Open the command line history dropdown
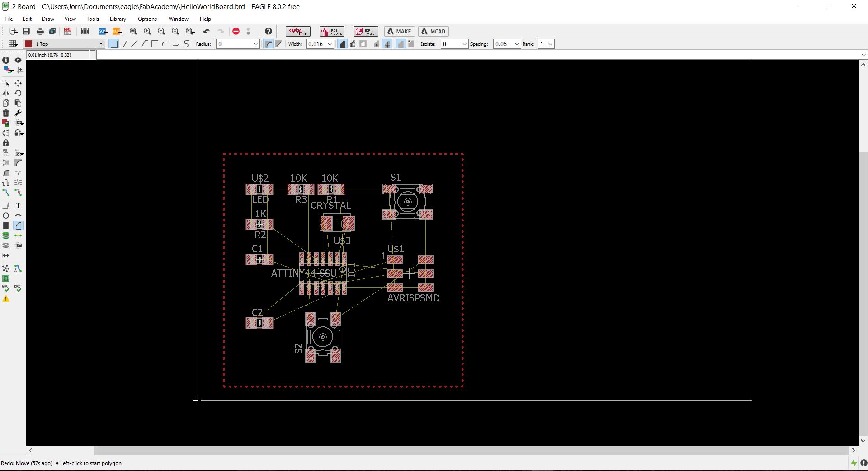868x471 pixels. click(x=863, y=55)
